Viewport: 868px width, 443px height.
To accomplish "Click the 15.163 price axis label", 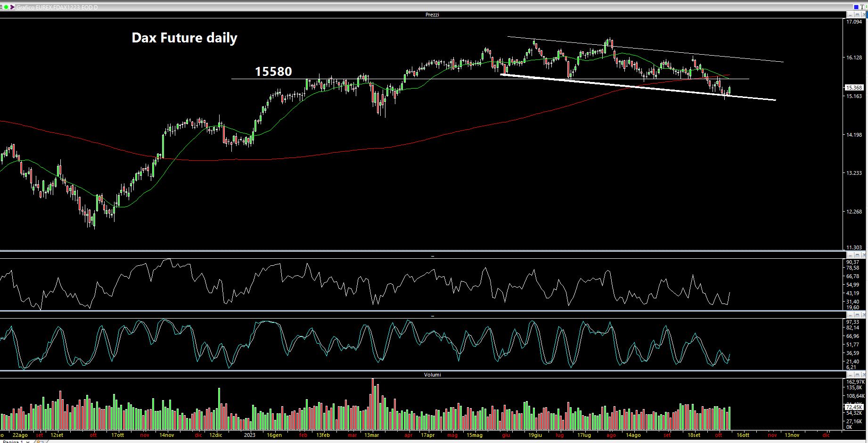I will pos(854,96).
